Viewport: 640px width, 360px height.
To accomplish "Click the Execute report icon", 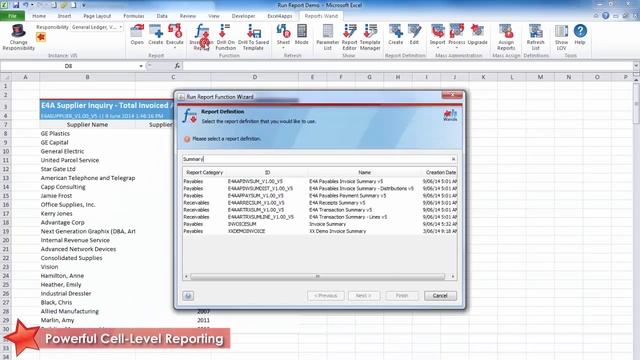I will point(175,36).
